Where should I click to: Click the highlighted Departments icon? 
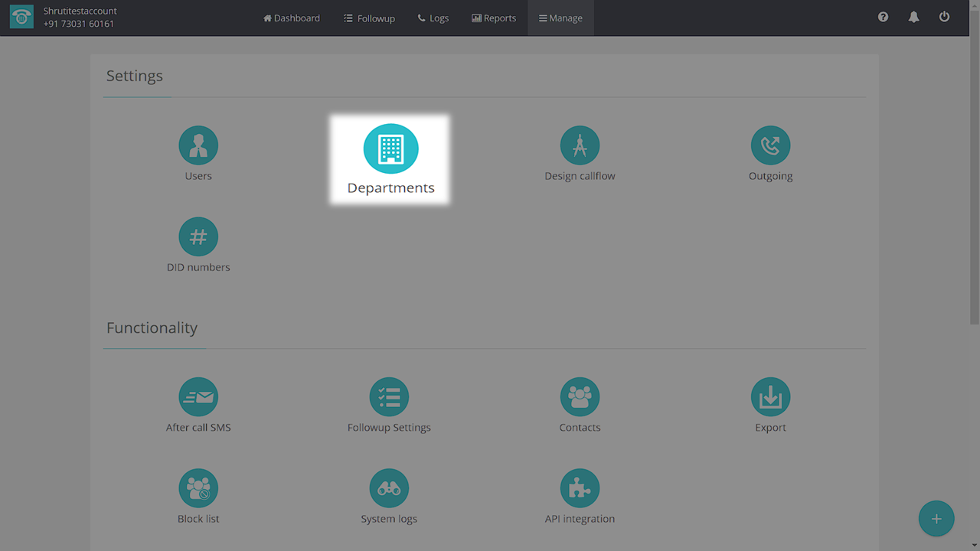tap(390, 149)
